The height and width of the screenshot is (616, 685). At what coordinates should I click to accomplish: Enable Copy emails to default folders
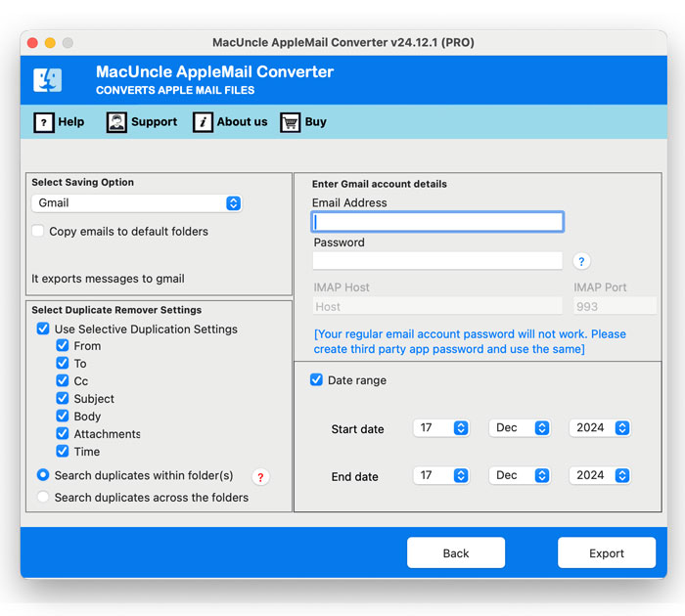(x=38, y=231)
